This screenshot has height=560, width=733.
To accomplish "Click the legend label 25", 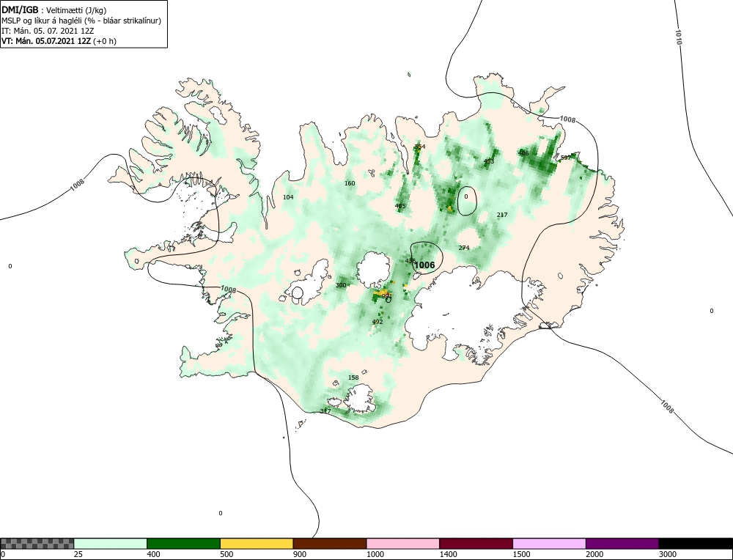I will pos(78,554).
